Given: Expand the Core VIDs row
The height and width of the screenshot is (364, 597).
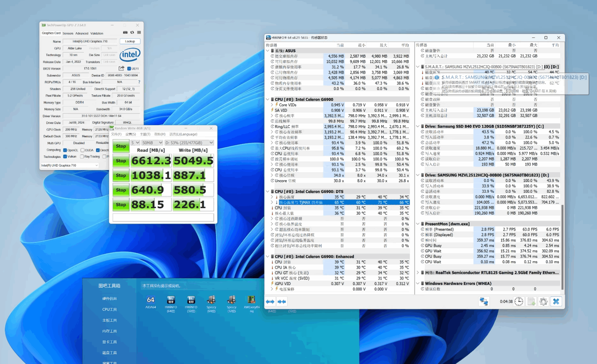Looking at the screenshot, I should [272, 105].
